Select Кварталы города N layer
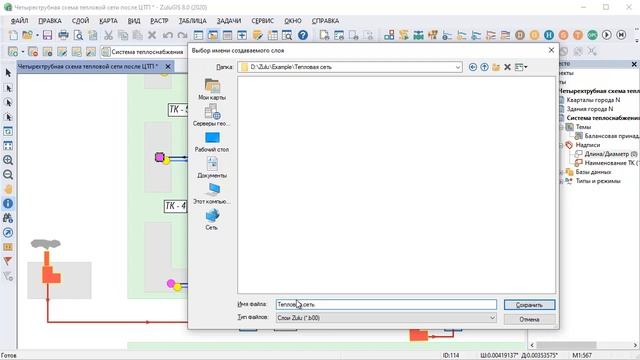Viewport: 640px width, 360px height. [x=593, y=100]
